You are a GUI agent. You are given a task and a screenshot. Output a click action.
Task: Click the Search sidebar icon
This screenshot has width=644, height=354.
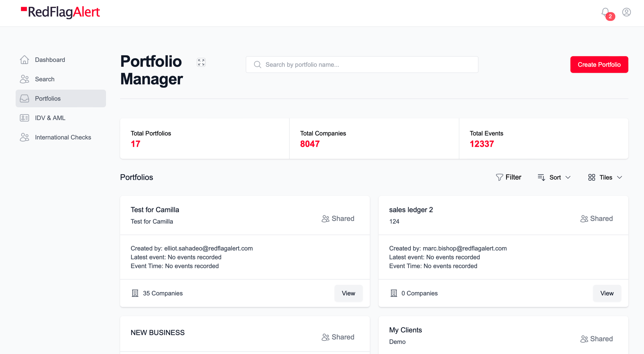click(25, 79)
